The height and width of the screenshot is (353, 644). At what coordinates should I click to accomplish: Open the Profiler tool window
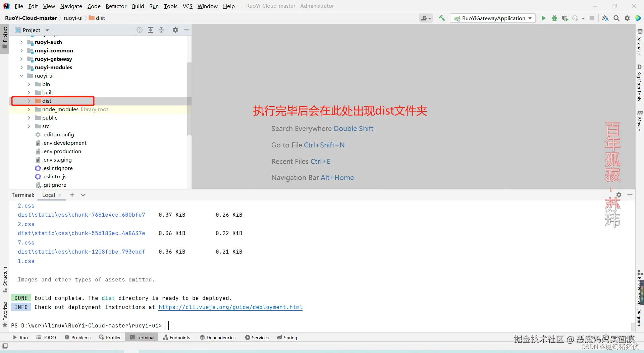point(110,338)
